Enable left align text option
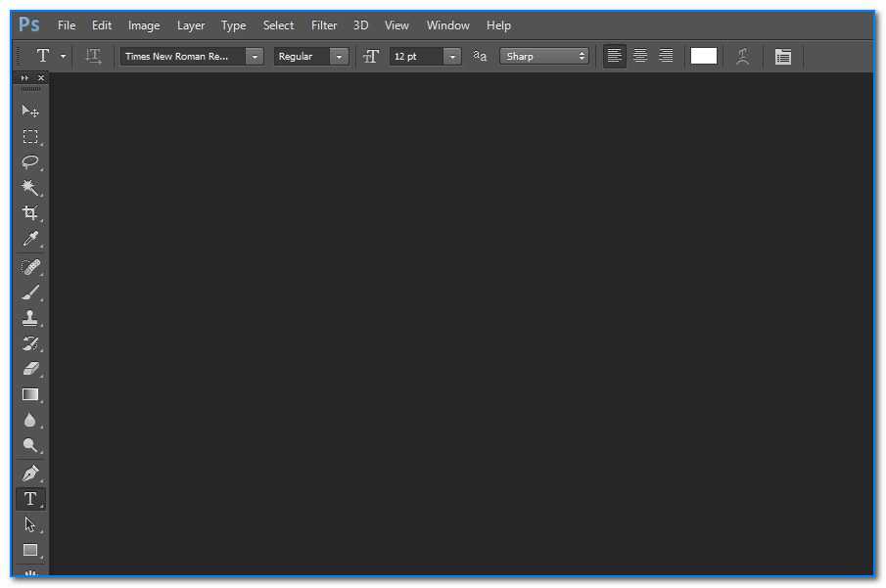886x588 pixels. pyautogui.click(x=615, y=56)
